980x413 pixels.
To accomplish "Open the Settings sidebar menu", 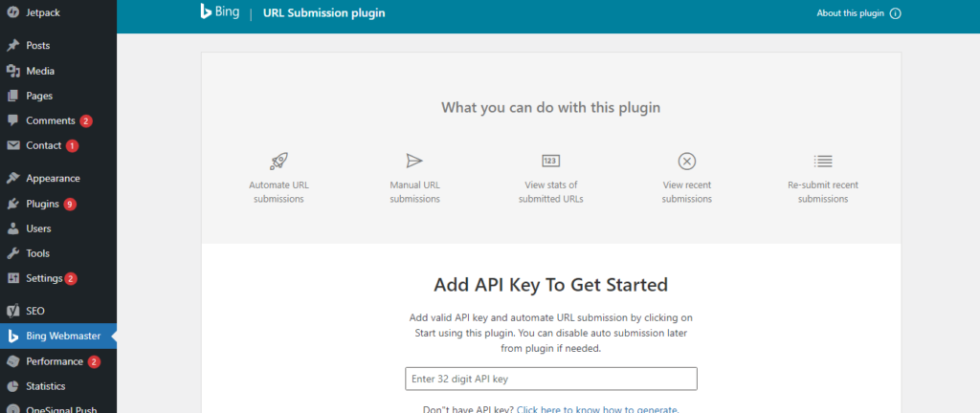I will 44,278.
